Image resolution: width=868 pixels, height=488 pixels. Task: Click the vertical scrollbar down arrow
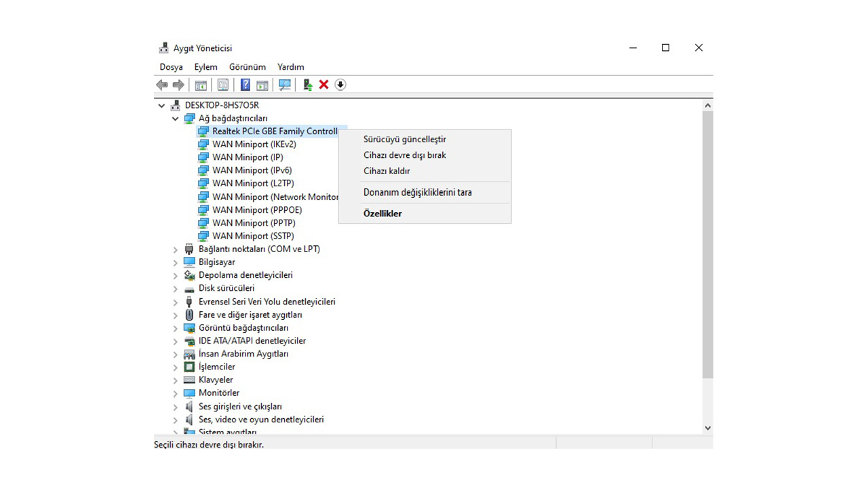[x=707, y=428]
